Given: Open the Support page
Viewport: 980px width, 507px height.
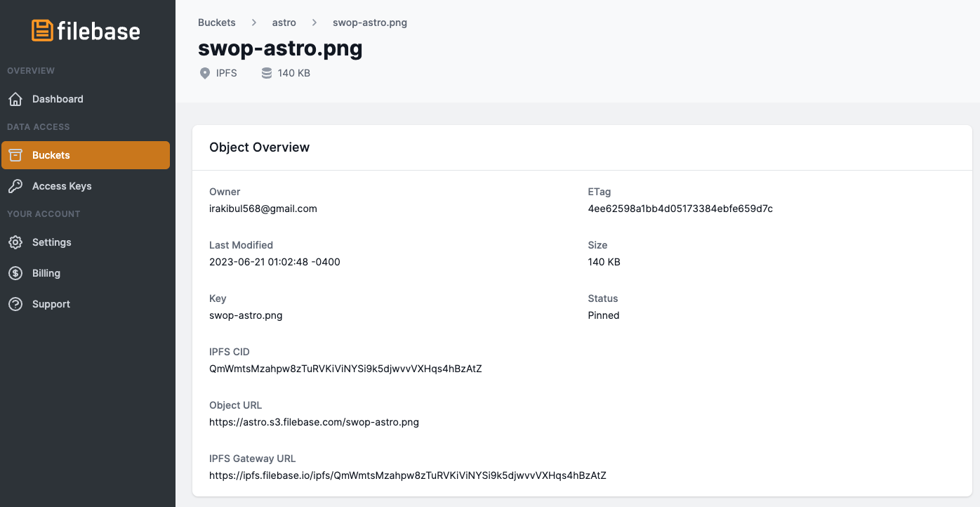Looking at the screenshot, I should (86, 304).
